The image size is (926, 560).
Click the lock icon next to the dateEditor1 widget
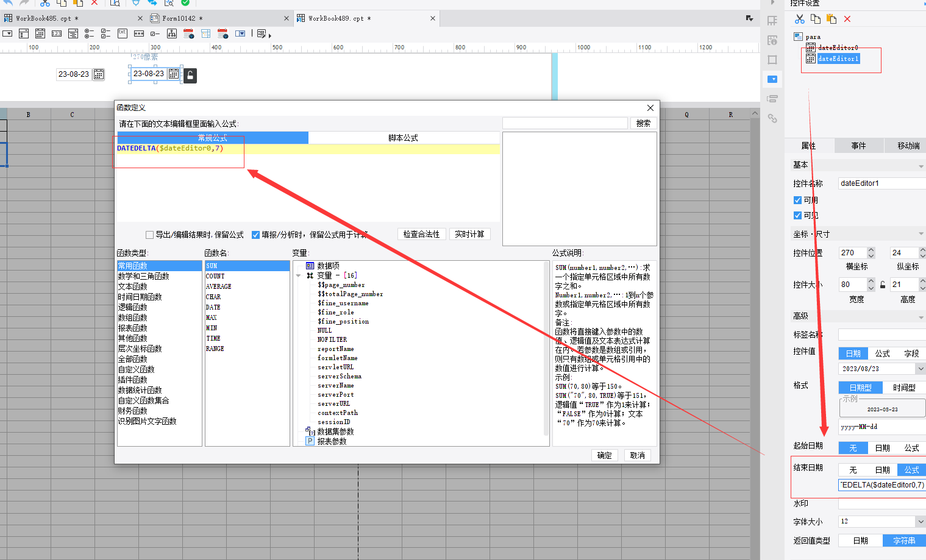[x=190, y=76]
